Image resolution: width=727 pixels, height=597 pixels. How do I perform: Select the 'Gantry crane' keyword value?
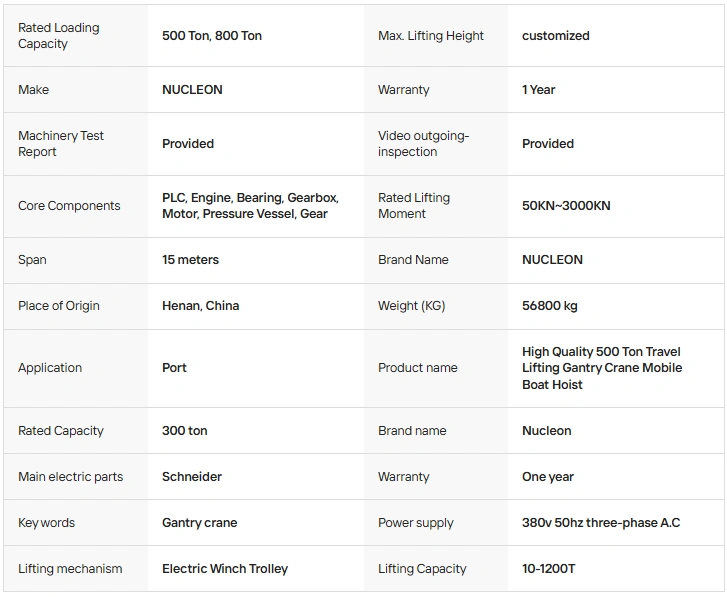[199, 523]
